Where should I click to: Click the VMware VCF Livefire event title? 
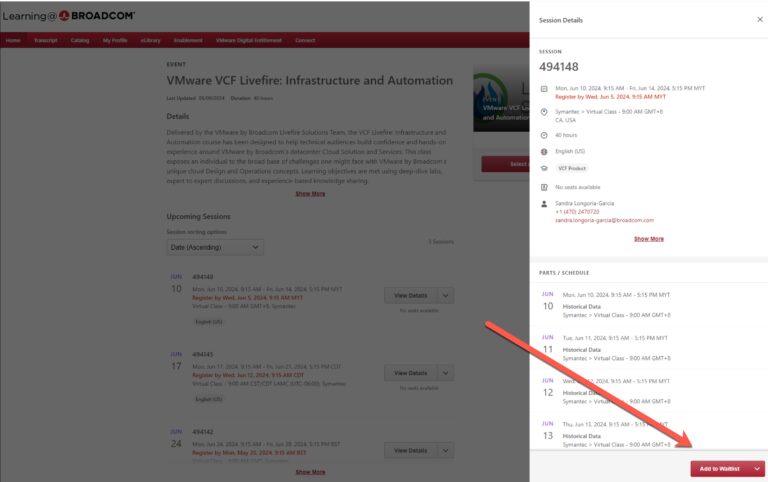[310, 80]
